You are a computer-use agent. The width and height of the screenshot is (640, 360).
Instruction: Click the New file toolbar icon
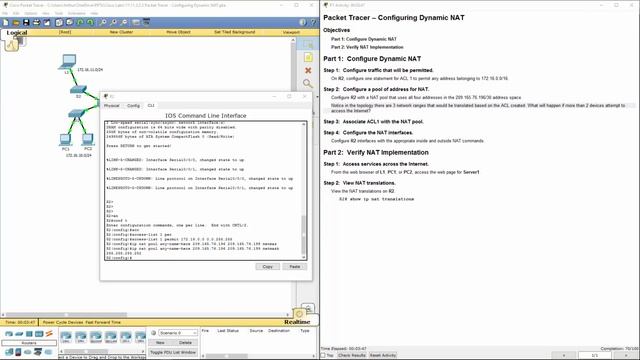click(x=6, y=22)
